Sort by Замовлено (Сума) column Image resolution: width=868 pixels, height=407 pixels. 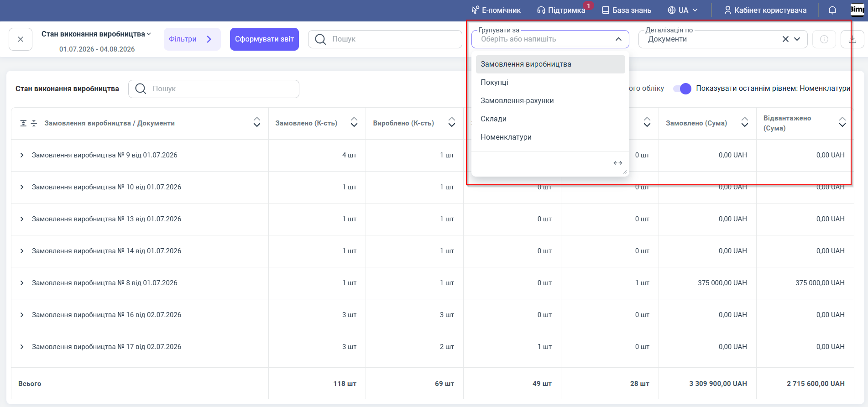(x=745, y=122)
